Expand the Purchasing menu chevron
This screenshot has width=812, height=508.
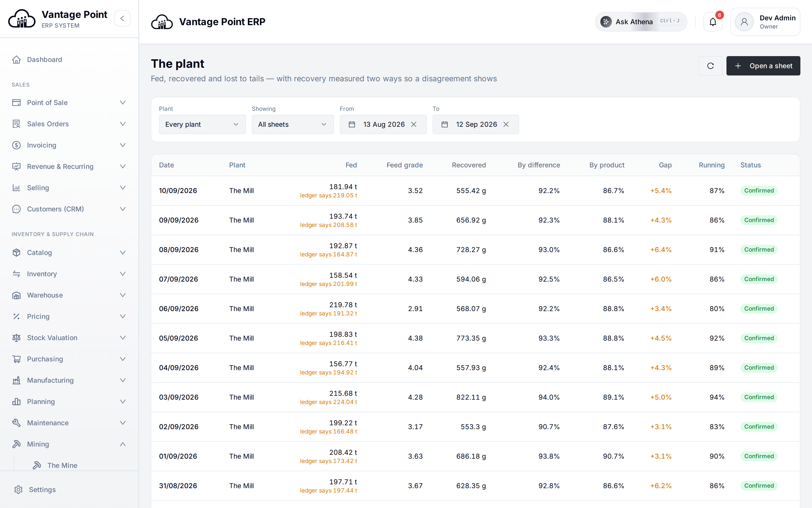pyautogui.click(x=123, y=359)
